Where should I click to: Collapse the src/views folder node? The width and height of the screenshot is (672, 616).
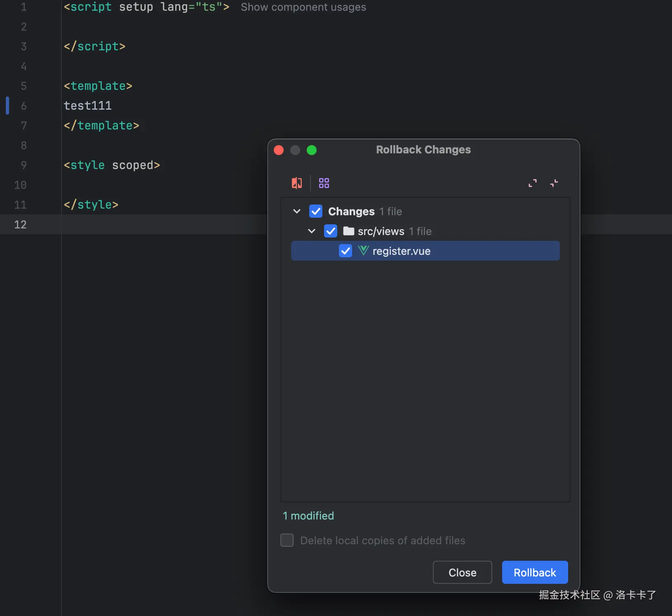[x=312, y=231]
